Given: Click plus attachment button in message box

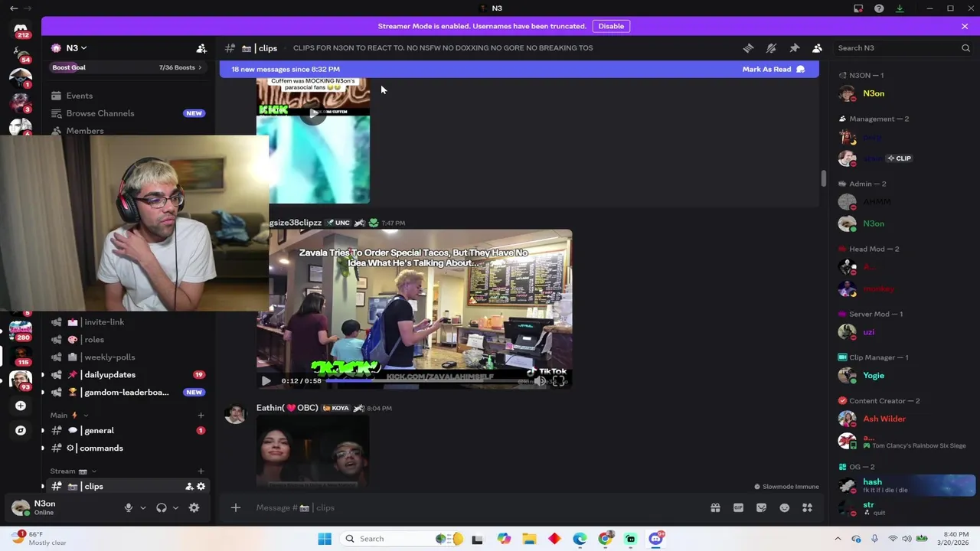Looking at the screenshot, I should point(236,507).
